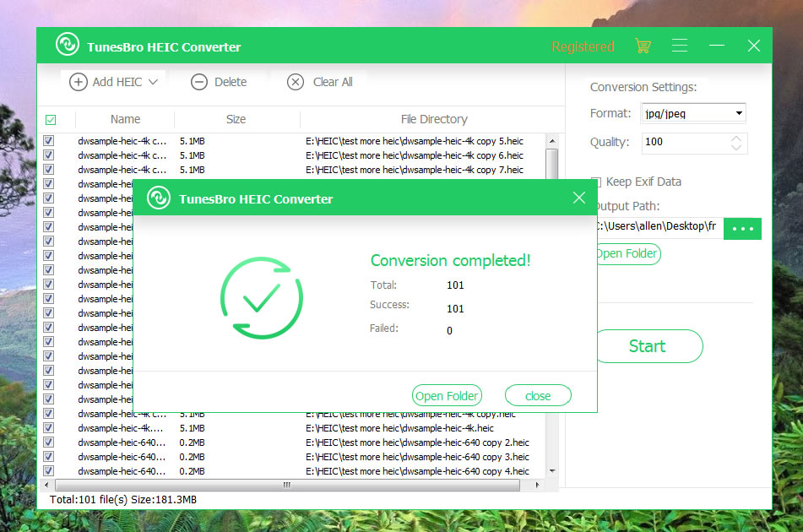Click the horizontal scrollbar right arrow
The width and height of the screenshot is (803, 532).
point(537,485)
